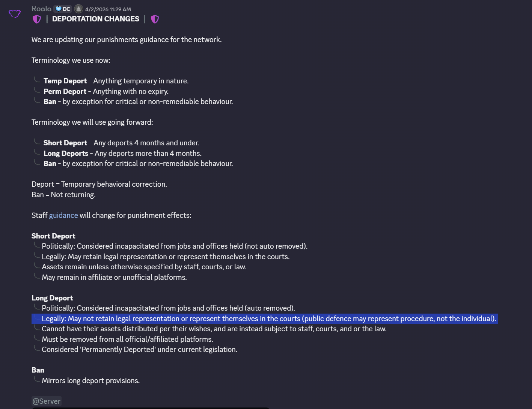Click the purple shield emoji before the title
532x409 pixels.
tap(37, 19)
